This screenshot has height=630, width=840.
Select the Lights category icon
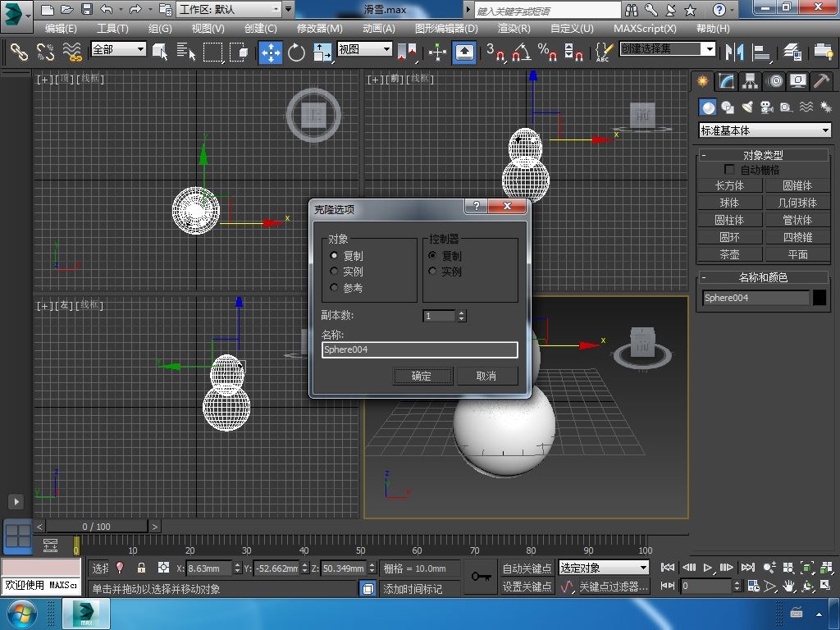pyautogui.click(x=747, y=107)
